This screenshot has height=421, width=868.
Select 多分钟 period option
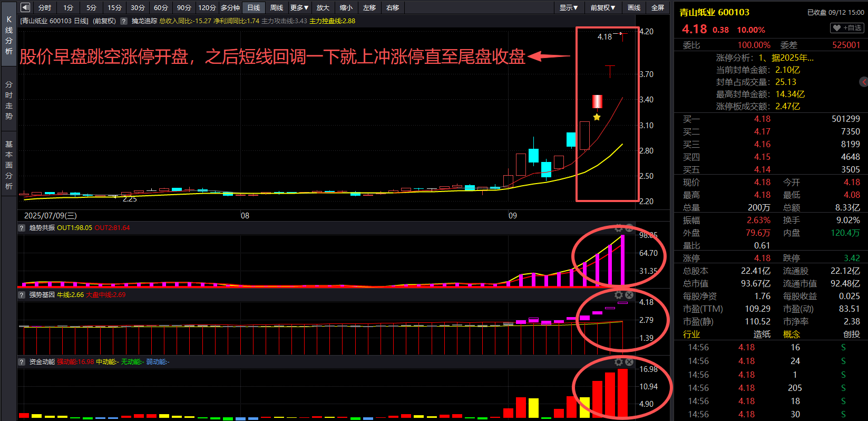(230, 7)
